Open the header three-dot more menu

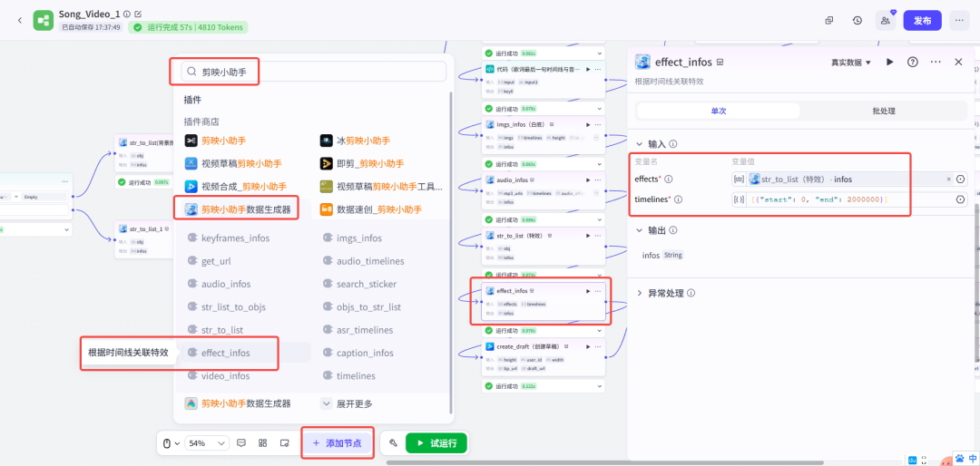click(x=959, y=20)
